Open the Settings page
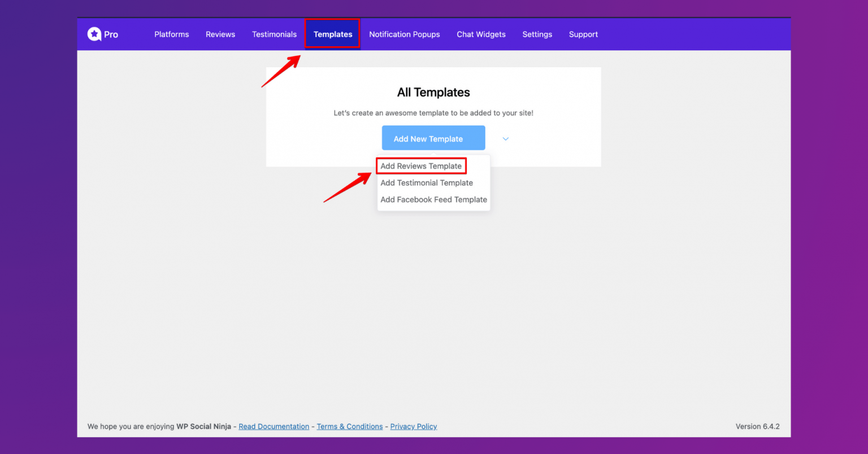 click(x=537, y=34)
